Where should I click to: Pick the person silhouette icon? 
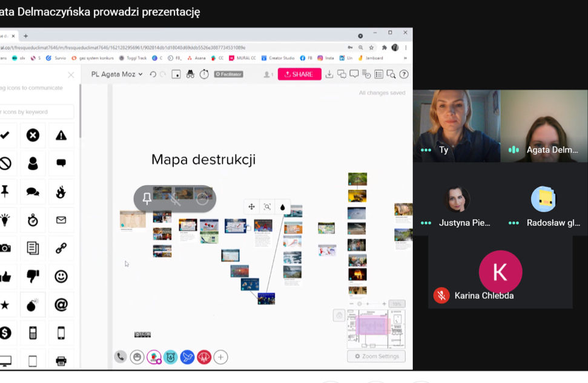click(x=33, y=163)
